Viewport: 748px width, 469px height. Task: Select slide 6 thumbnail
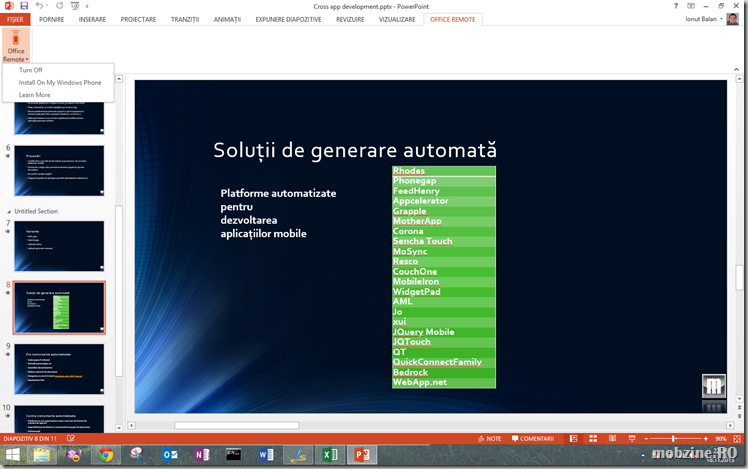[59, 171]
